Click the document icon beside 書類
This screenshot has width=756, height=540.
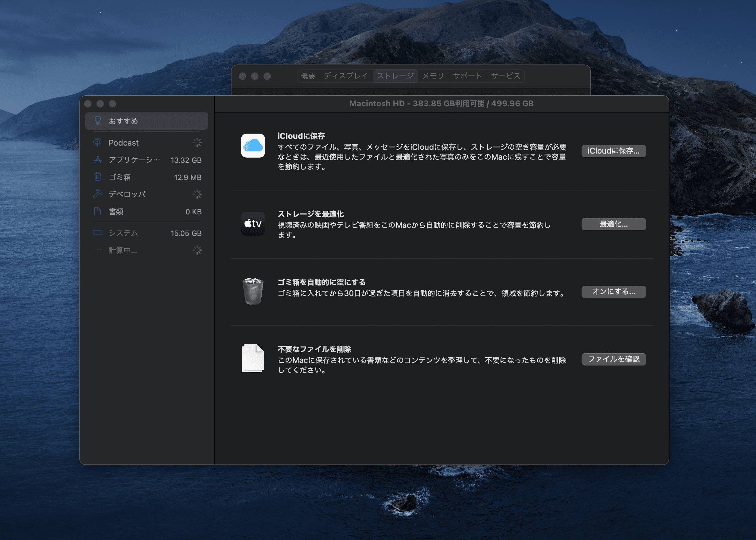point(97,211)
